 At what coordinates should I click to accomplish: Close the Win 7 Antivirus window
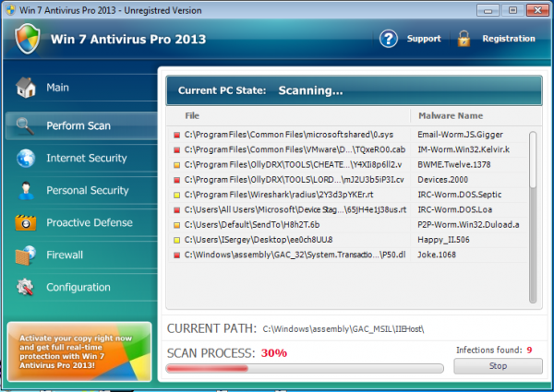pos(537,10)
